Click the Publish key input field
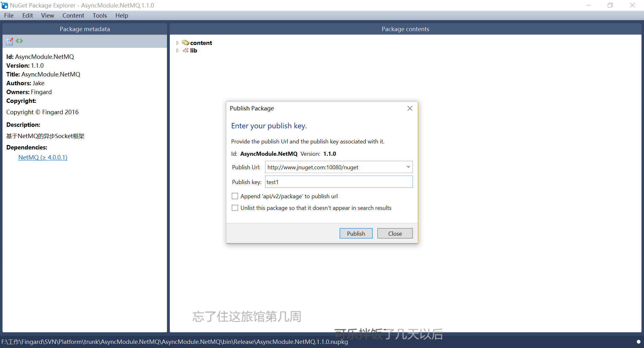The height and width of the screenshot is (348, 644). 339,182
